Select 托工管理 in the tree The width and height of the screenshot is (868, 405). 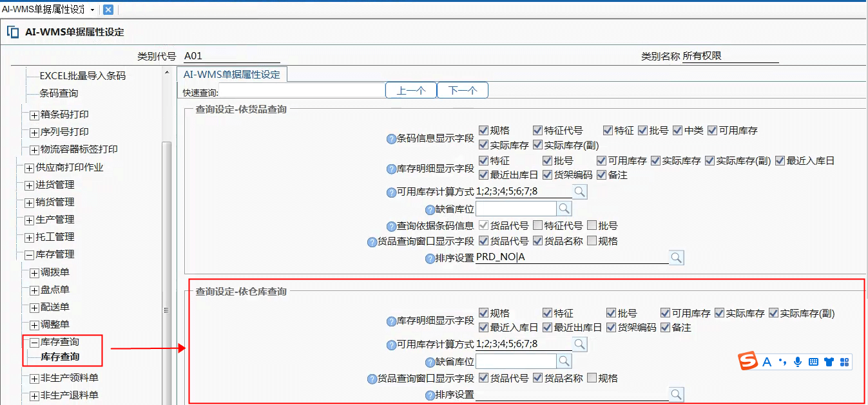point(55,237)
